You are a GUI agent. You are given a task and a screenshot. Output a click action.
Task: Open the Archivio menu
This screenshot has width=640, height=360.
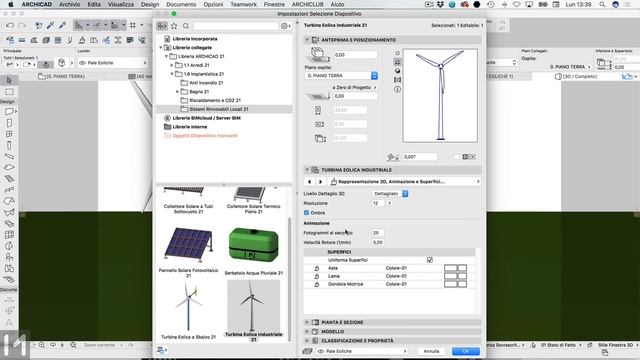(69, 4)
